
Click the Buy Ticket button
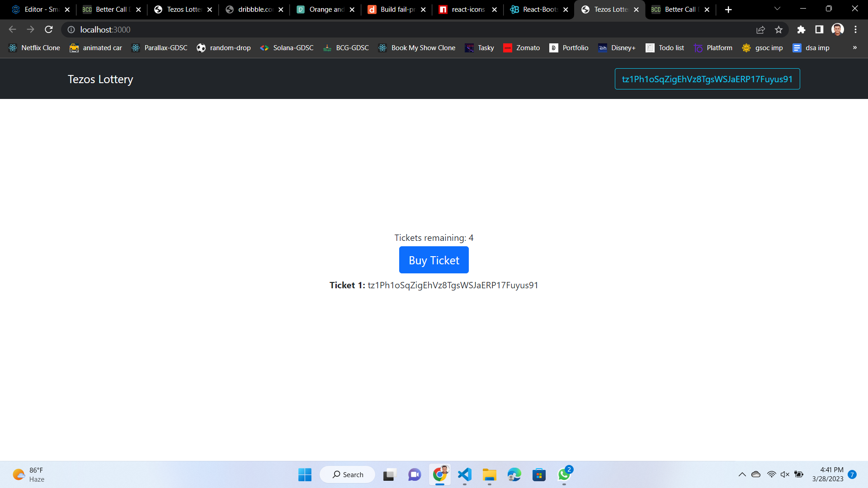click(x=434, y=260)
